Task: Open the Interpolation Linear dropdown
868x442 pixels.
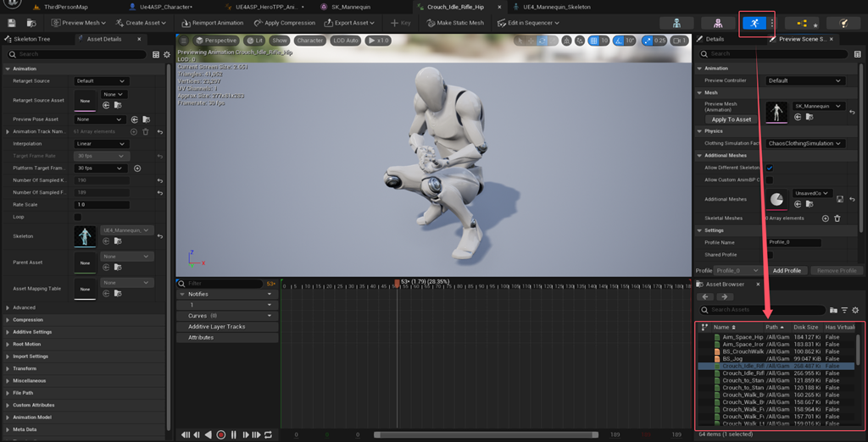Action: (x=102, y=144)
